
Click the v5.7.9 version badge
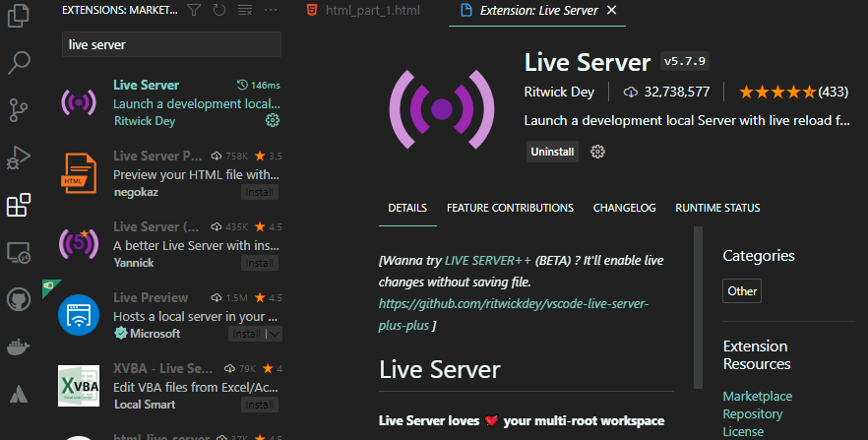(685, 61)
